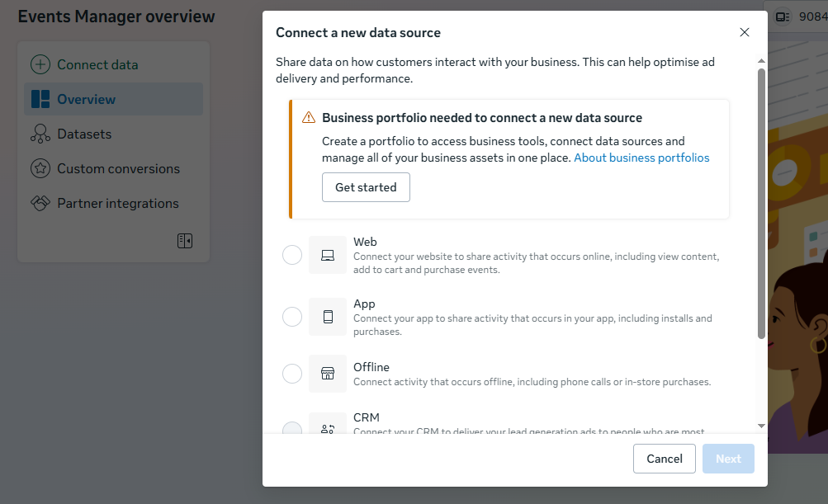The width and height of the screenshot is (828, 504).
Task: Click the App mobile phone icon
Action: (x=328, y=317)
